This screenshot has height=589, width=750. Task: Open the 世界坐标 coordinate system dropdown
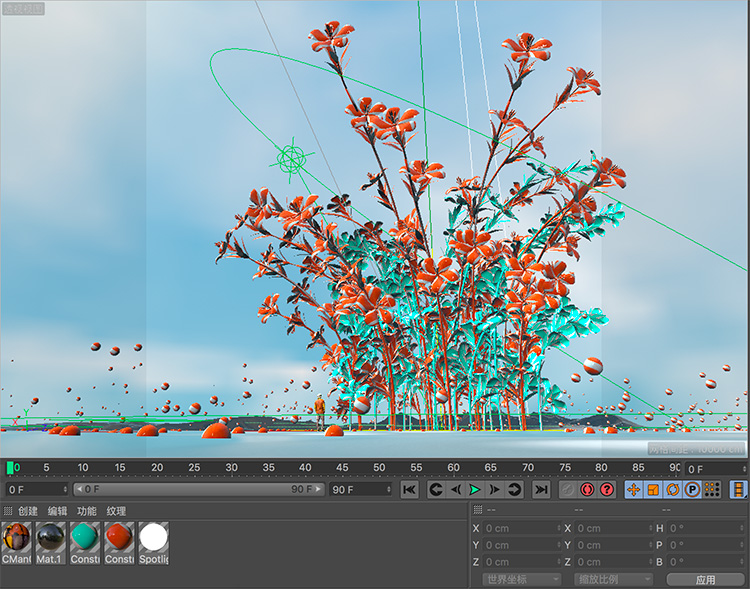[x=521, y=579]
